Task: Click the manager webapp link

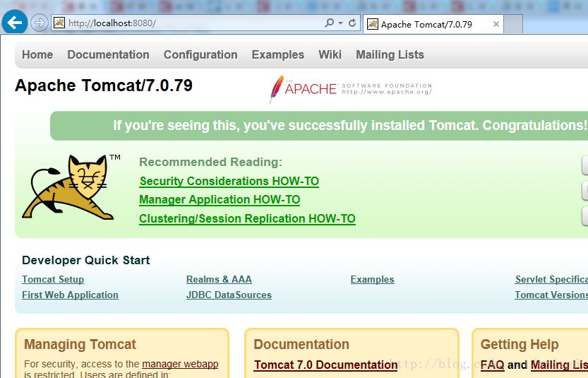Action: pos(180,365)
